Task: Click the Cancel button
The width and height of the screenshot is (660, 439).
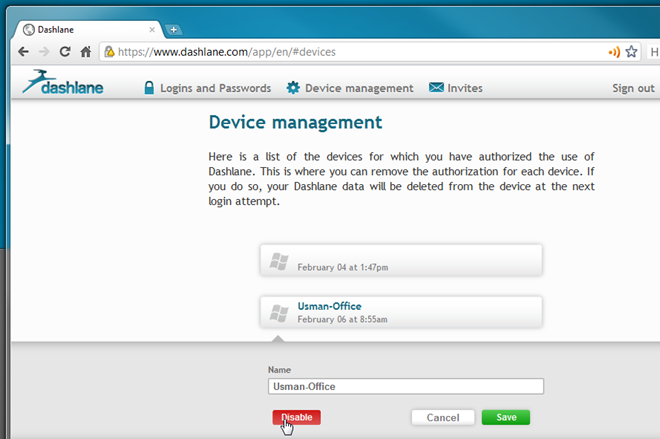Action: click(x=443, y=418)
